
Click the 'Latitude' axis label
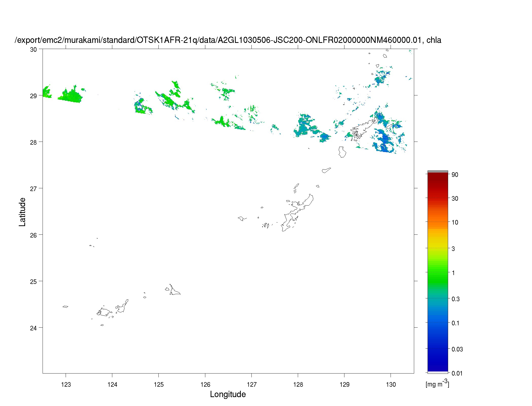click(x=22, y=212)
